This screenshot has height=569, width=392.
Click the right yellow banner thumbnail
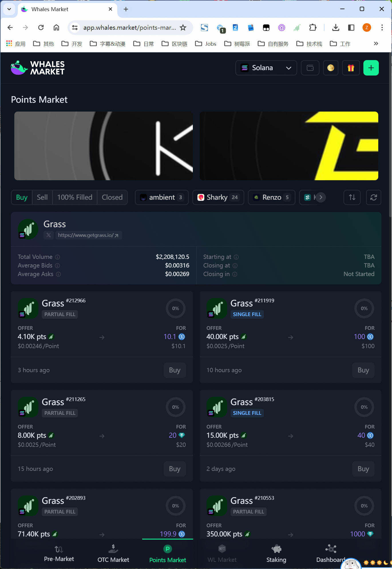[x=289, y=146]
